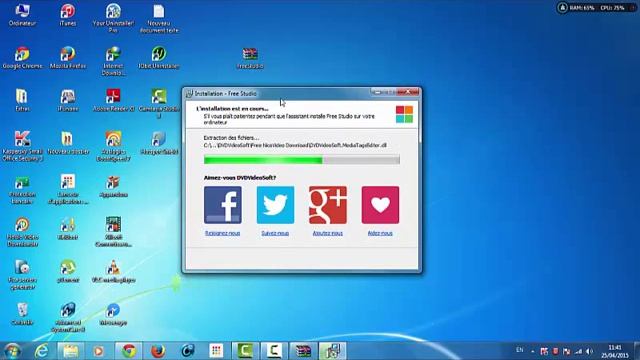Switch to Google Chrome on the taskbar
Image resolution: width=640 pixels, height=360 pixels.
click(129, 351)
